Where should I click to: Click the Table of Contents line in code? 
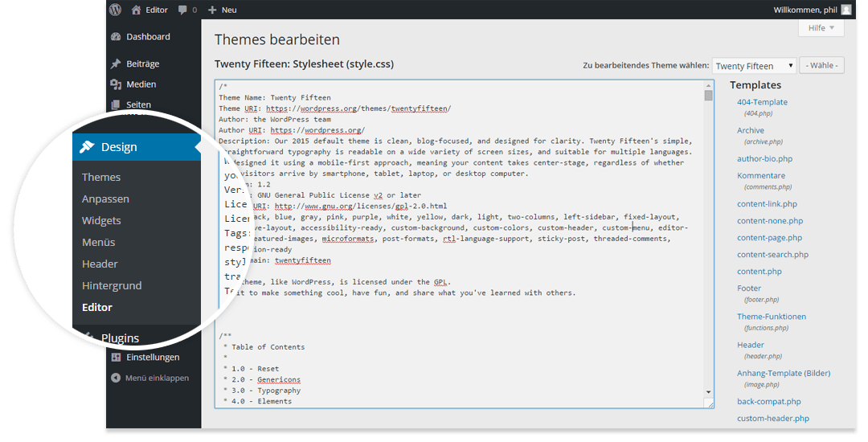pyautogui.click(x=268, y=347)
